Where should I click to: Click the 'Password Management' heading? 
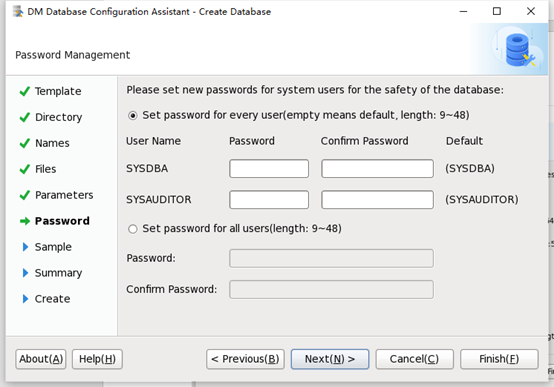pyautogui.click(x=72, y=55)
